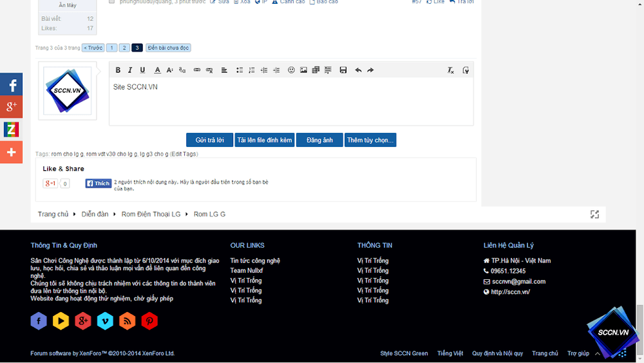The width and height of the screenshot is (644, 363).
Task: Open Trang chủ in the breadcrumb
Action: click(53, 214)
